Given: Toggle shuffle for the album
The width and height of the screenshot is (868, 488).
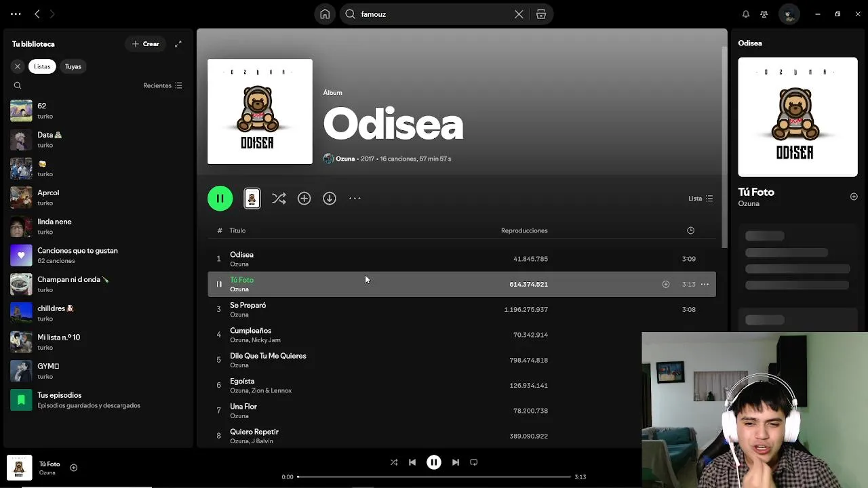Looking at the screenshot, I should 279,199.
